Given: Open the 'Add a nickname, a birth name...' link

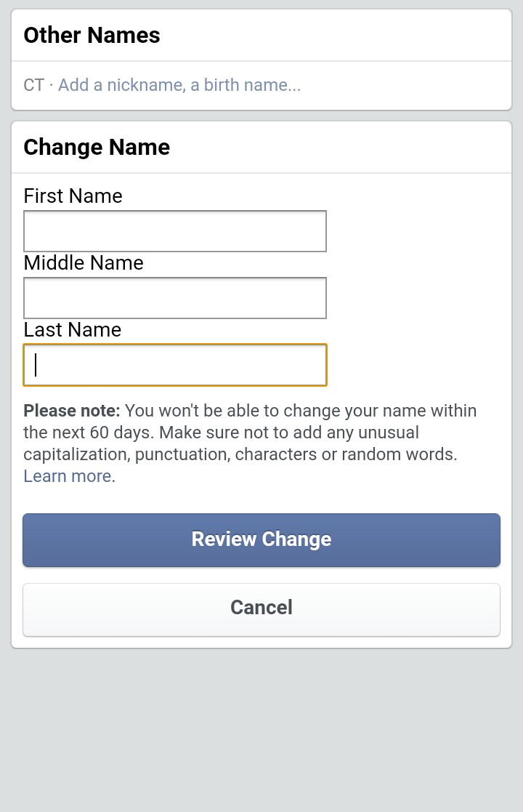Looking at the screenshot, I should tap(179, 85).
